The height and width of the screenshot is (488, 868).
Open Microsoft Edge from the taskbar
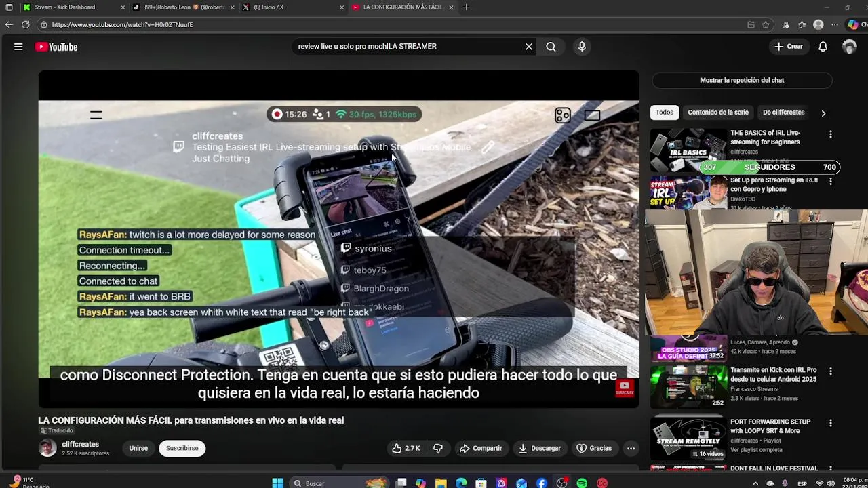pyautogui.click(x=461, y=483)
